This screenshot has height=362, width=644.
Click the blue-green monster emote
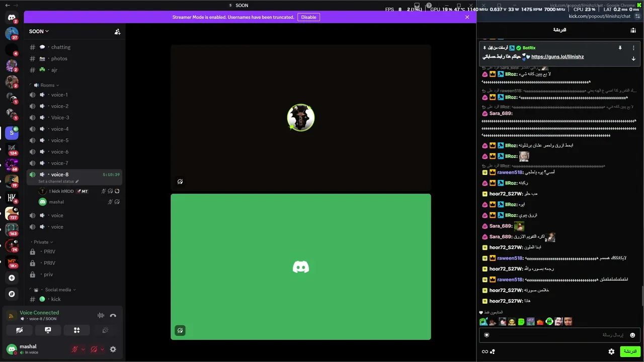coord(484,321)
